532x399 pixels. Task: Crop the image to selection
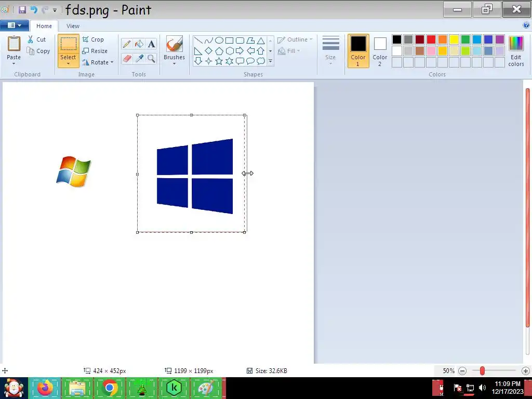(x=93, y=39)
